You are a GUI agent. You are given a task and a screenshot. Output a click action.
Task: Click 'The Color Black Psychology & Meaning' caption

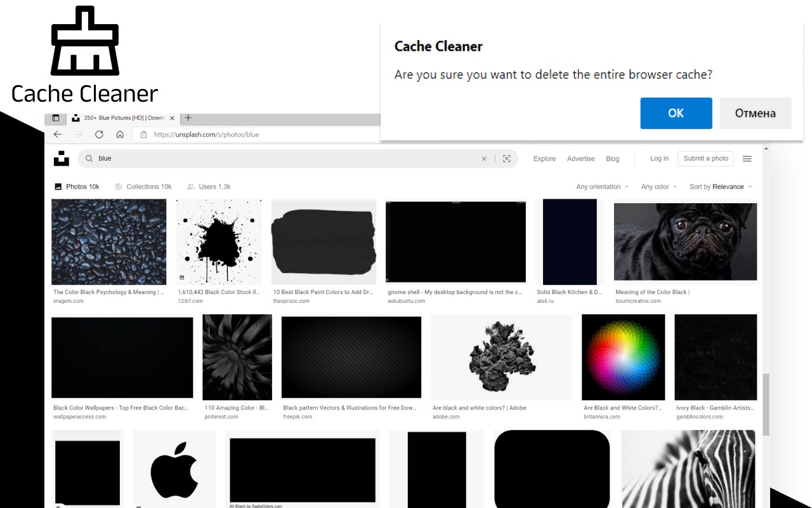point(108,292)
